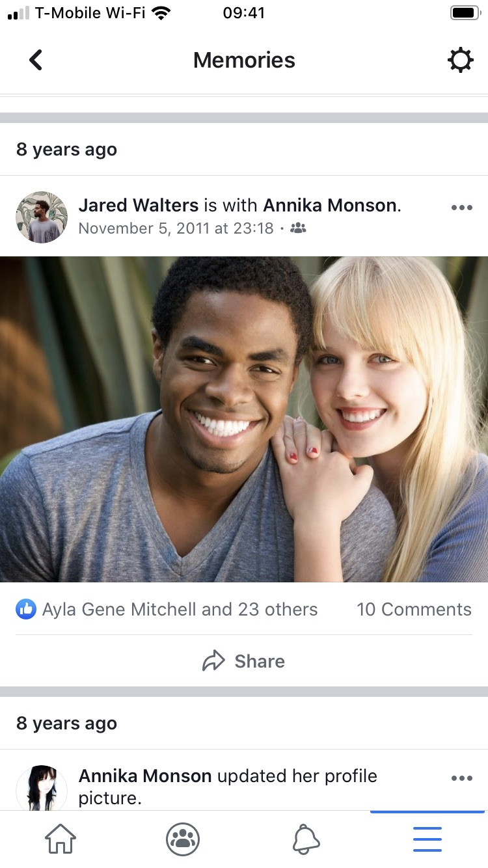Open the Notifications bell tab
The width and height of the screenshot is (488, 868).
306,839
